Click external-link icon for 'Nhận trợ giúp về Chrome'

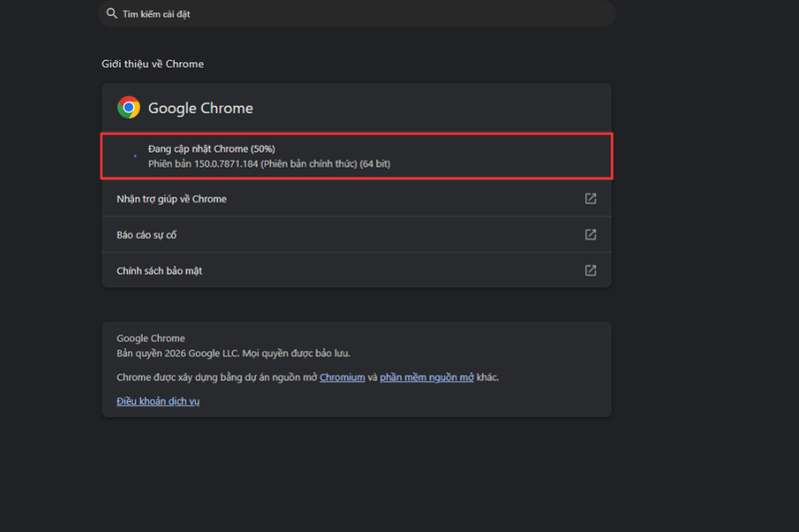590,199
